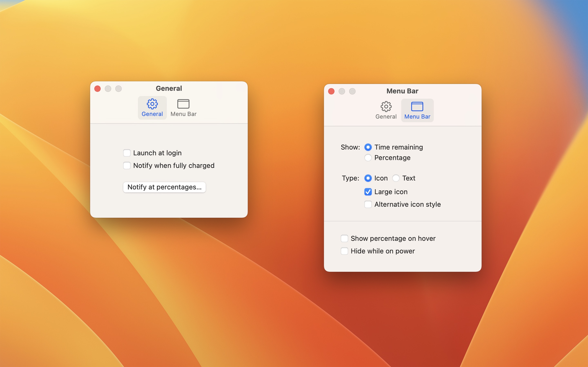Select the General gear icon in the General window
Screen dimensions: 588x367
point(152,107)
